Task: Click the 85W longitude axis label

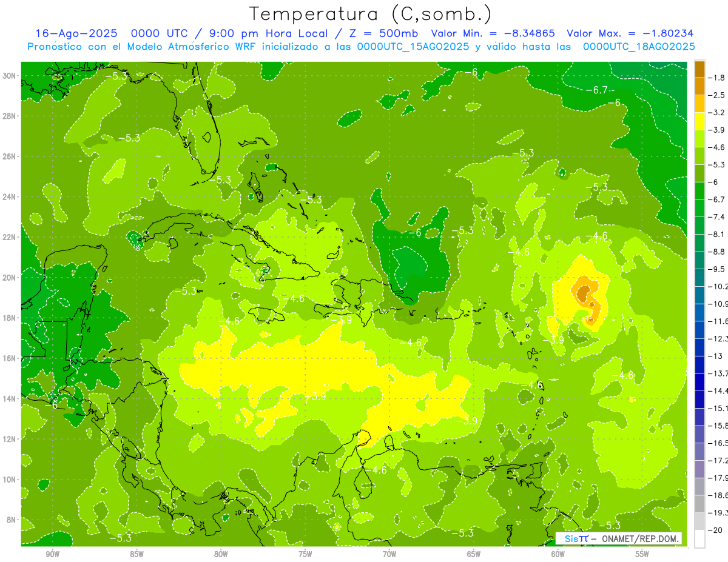Action: coord(136,554)
